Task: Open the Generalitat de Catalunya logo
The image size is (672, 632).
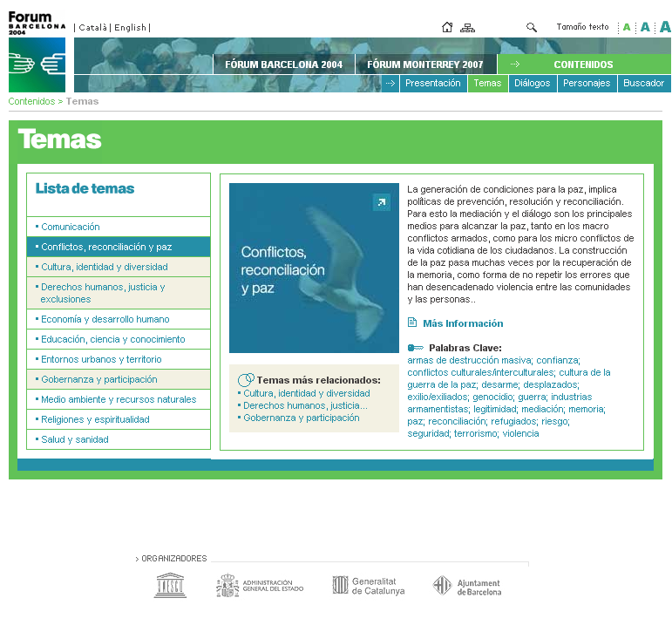Action: click(368, 586)
